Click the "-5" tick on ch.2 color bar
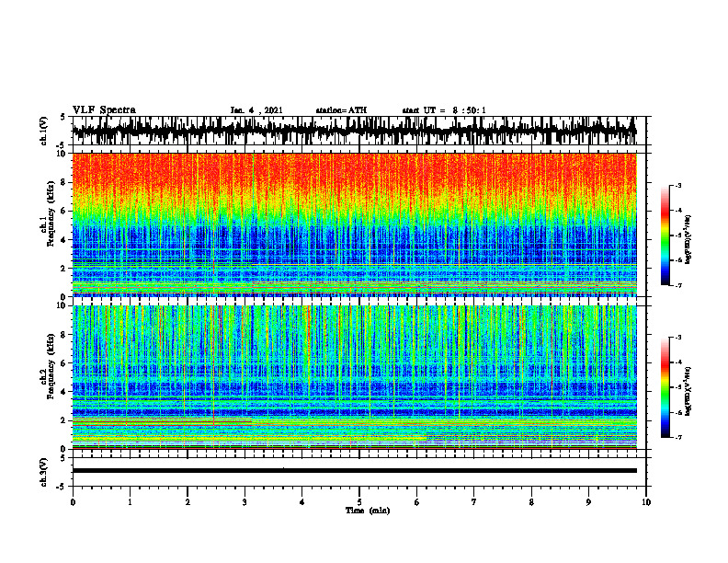The image size is (728, 563). point(678,387)
